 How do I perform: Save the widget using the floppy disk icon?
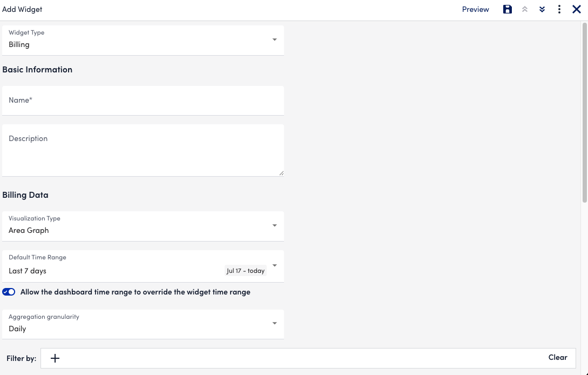click(x=507, y=9)
